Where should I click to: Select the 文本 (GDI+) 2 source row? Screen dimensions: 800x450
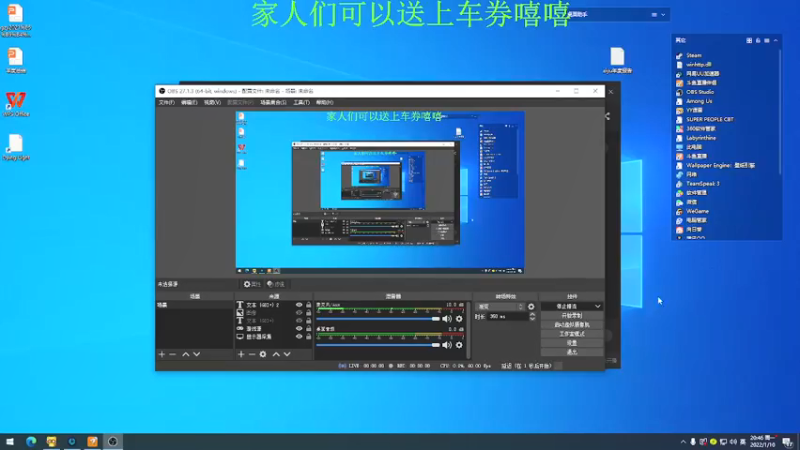273,305
